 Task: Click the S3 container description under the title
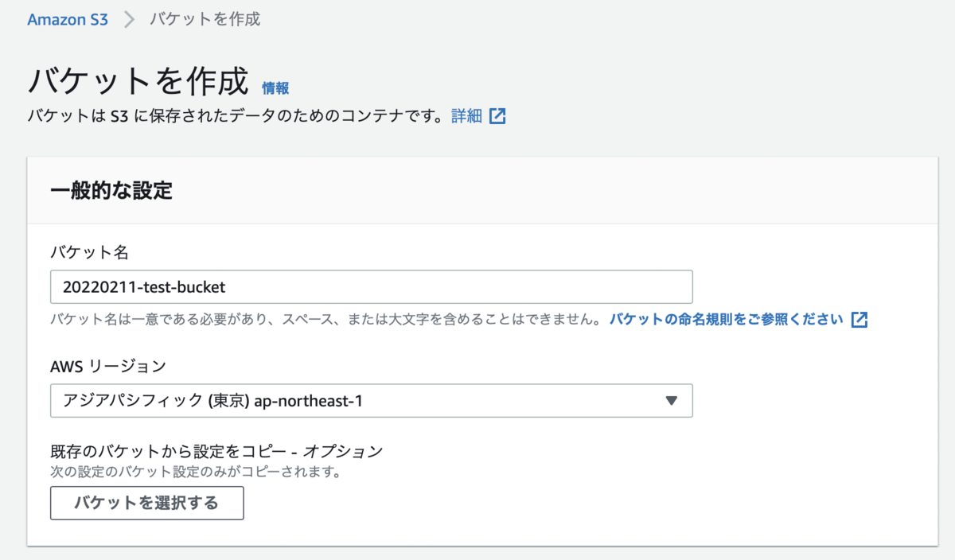(x=234, y=116)
